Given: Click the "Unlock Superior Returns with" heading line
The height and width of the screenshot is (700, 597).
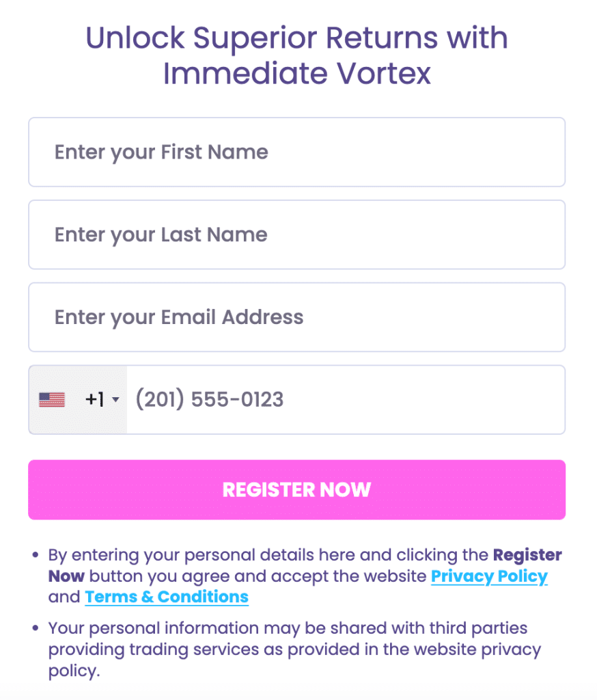Looking at the screenshot, I should 296,38.
